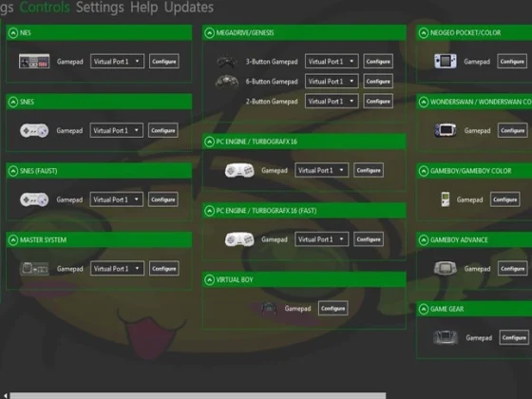The image size is (532, 399).
Task: Configure the 6-Button Genesis gamepad
Action: coord(378,82)
